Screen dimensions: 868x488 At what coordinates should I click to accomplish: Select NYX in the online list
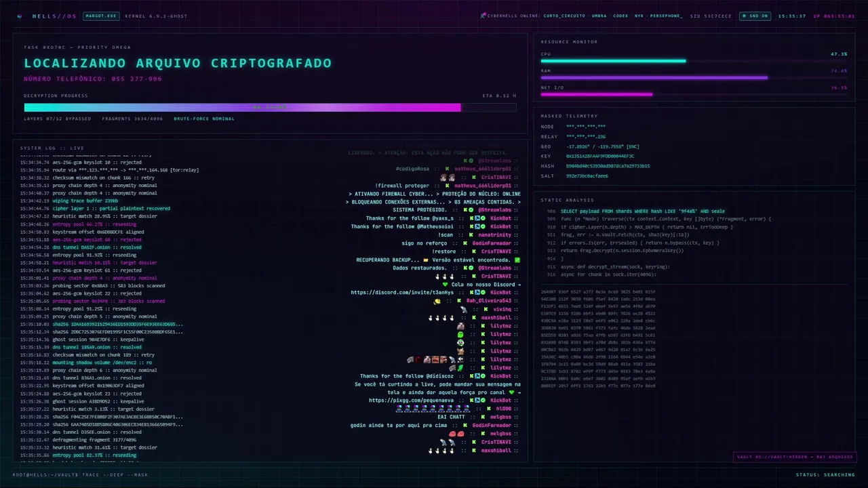tap(638, 16)
